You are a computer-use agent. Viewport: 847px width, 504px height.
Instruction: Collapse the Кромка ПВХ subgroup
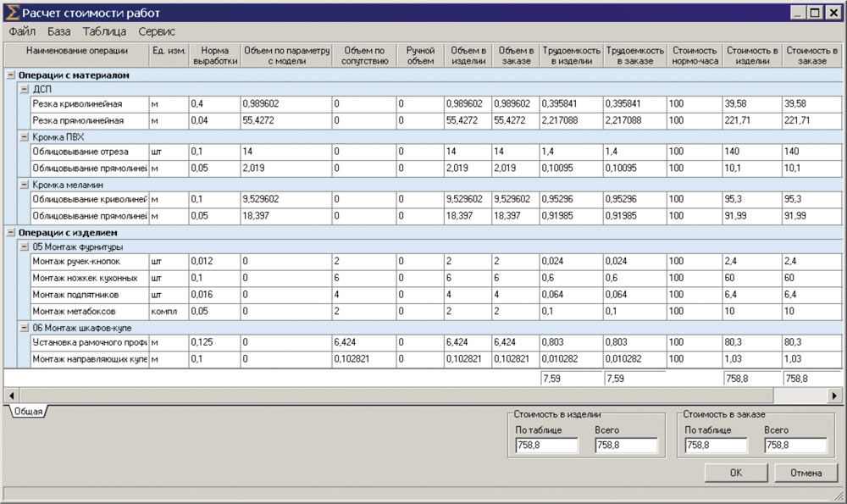(25, 137)
